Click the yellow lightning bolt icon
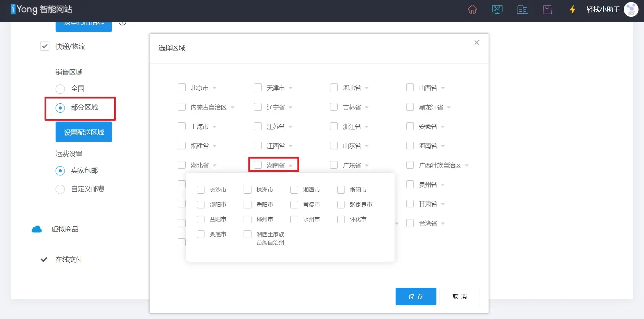Viewport: 644px width, 319px height. point(572,10)
